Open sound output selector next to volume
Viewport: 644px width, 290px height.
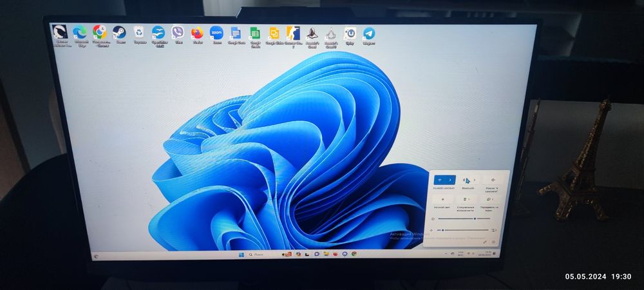coord(494,231)
